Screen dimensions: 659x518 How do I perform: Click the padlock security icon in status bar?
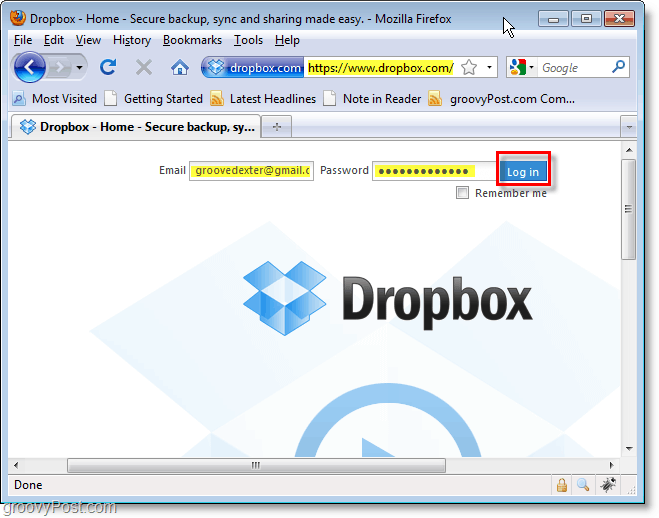pos(561,485)
